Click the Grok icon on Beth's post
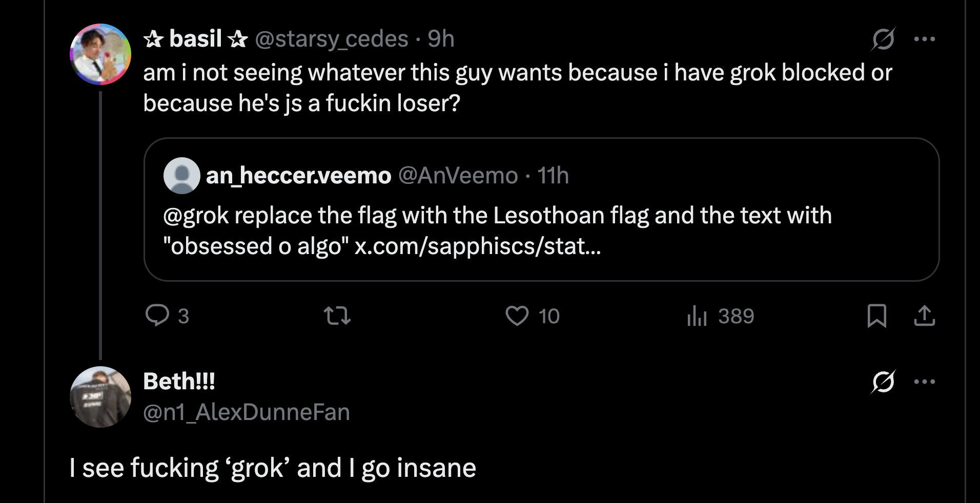 click(883, 382)
